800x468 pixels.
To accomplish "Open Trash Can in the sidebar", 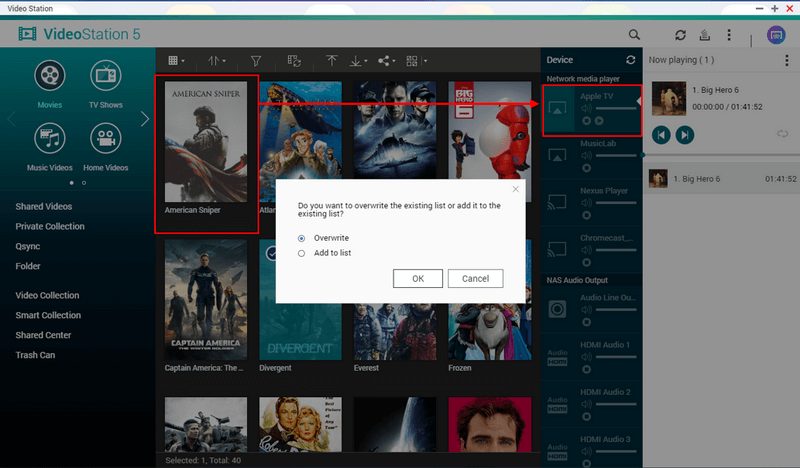I will (35, 355).
